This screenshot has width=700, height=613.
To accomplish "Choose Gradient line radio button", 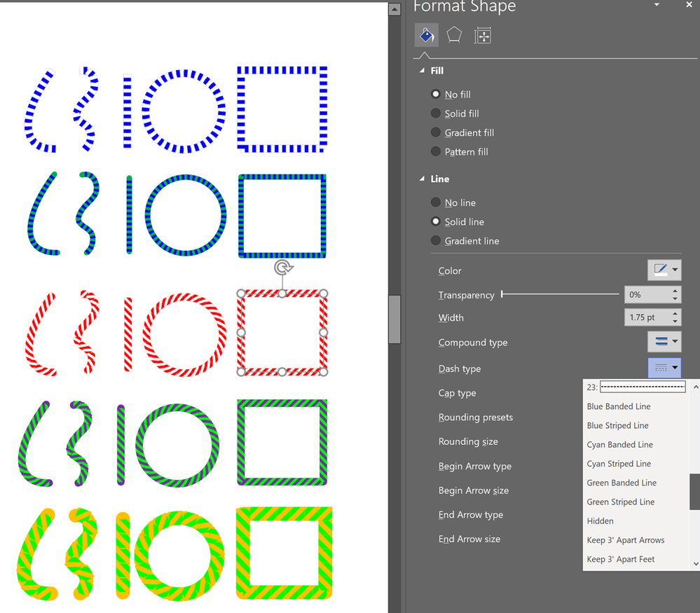I will 436,240.
